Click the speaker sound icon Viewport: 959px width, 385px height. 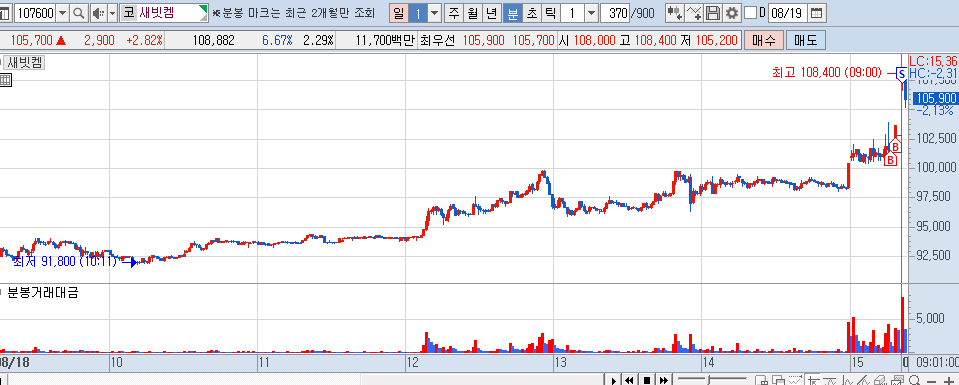(x=98, y=13)
